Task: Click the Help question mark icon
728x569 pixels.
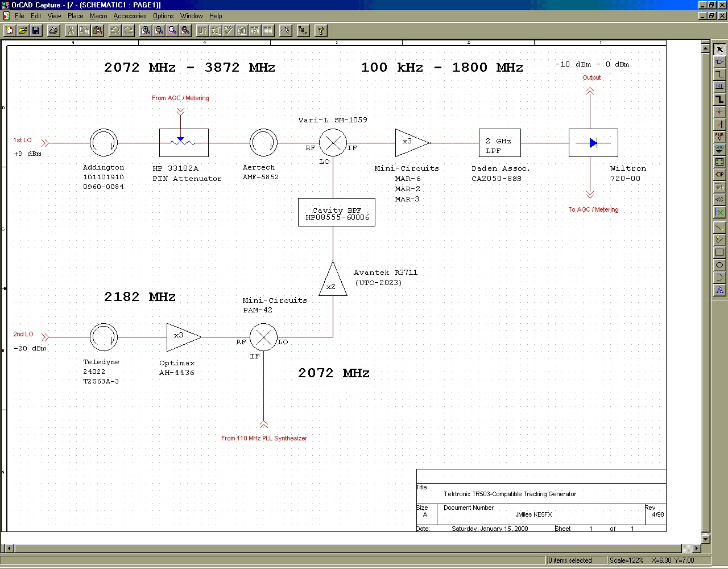Action: [321, 30]
